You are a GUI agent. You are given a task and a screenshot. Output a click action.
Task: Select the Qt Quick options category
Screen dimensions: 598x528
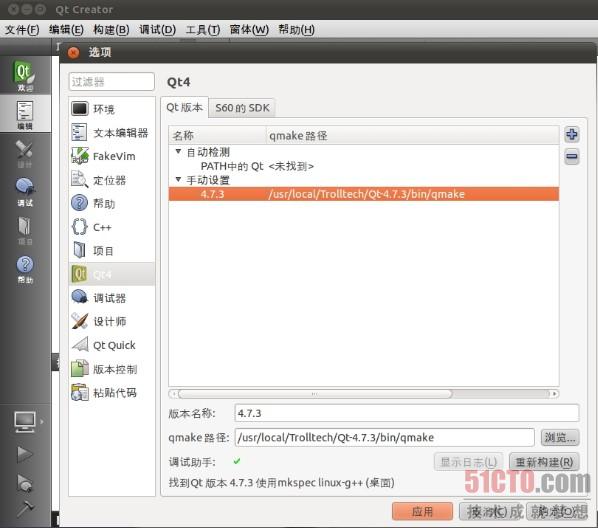tap(112, 345)
